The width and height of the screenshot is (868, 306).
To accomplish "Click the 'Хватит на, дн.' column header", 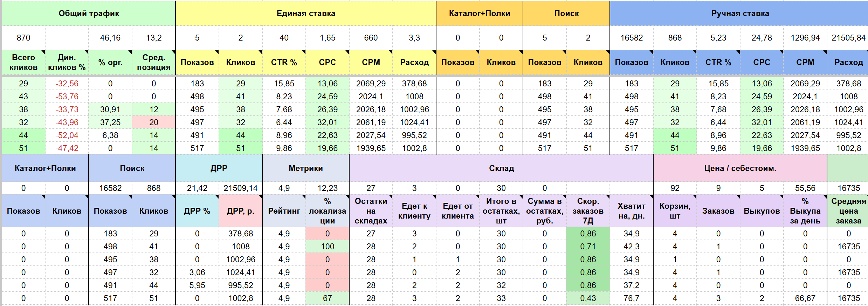I will (x=632, y=211).
